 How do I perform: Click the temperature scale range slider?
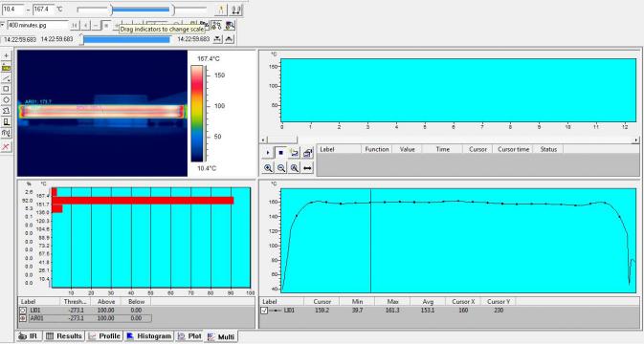pyautogui.click(x=142, y=9)
